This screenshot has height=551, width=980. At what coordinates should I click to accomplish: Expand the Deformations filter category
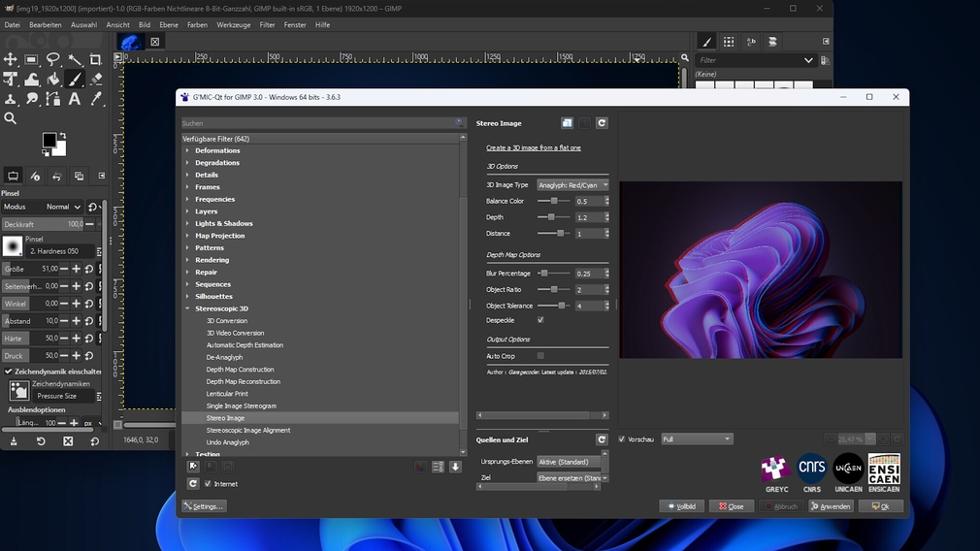coord(187,150)
